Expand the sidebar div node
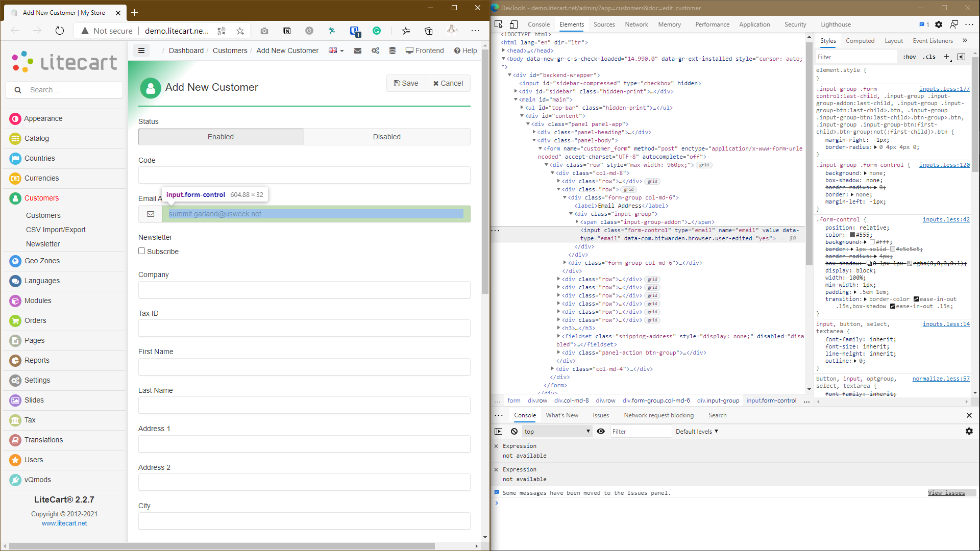The width and height of the screenshot is (980, 551). (516, 91)
